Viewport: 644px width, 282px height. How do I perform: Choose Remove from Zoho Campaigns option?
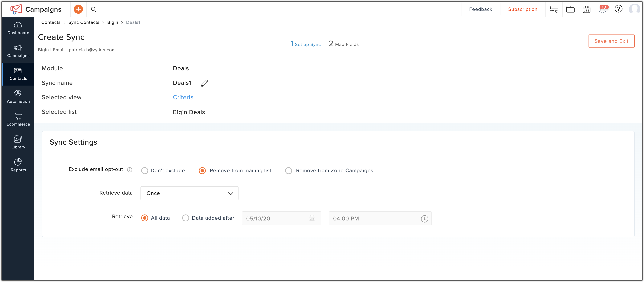point(288,171)
